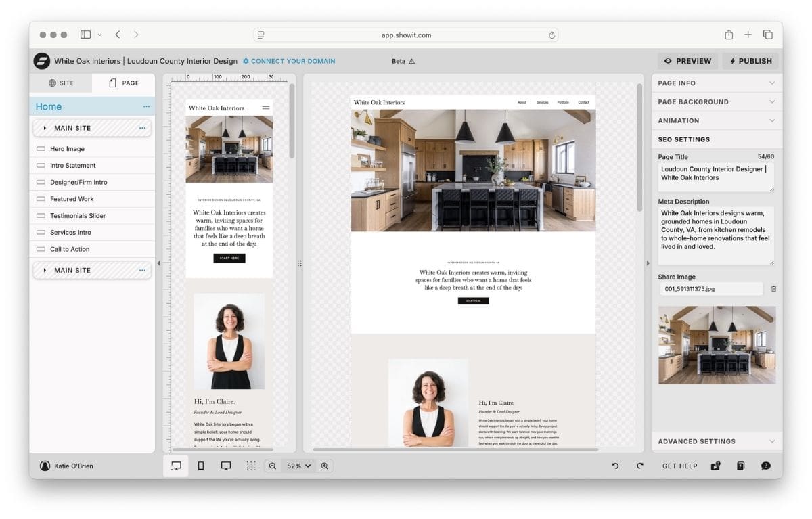Image resolution: width=812 pixels, height=519 pixels.
Task: Select the Home page entry
Action: coord(92,106)
